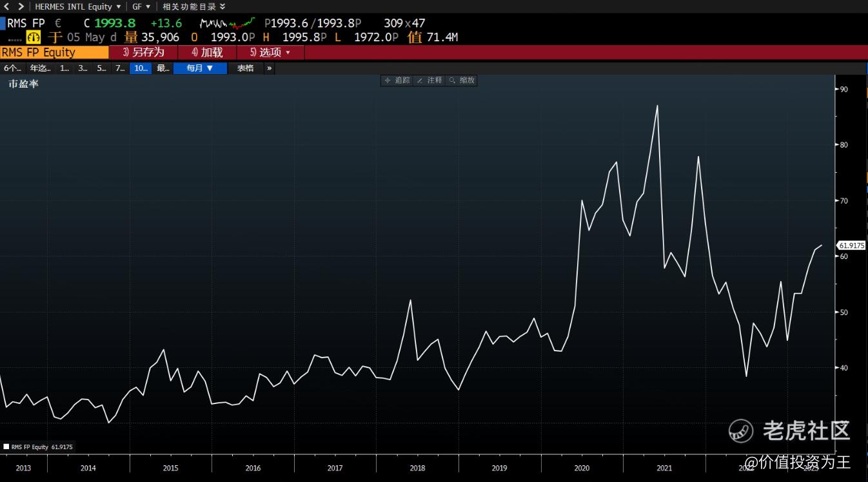
Task: Open the GF function dropdown
Action: [141, 6]
